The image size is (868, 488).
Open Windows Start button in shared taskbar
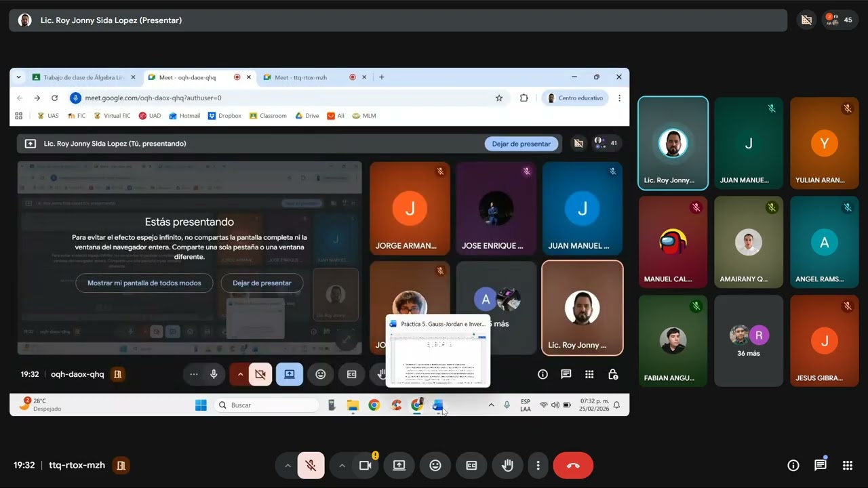201,405
